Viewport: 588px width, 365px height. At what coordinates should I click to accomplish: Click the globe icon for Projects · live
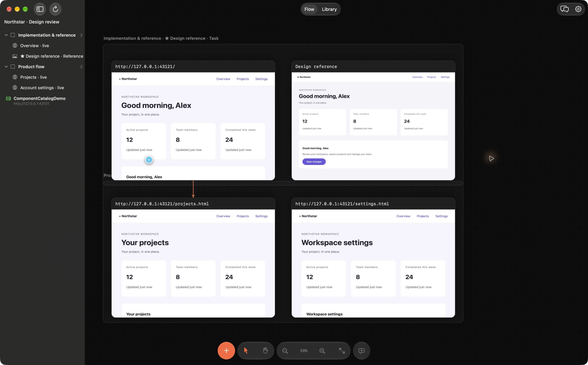[x=15, y=77]
